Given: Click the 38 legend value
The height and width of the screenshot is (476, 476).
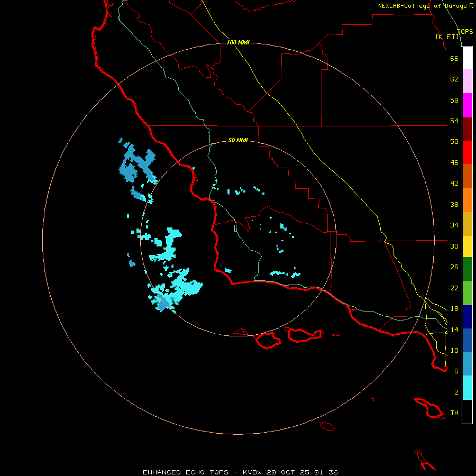Looking at the screenshot, I should 454,204.
